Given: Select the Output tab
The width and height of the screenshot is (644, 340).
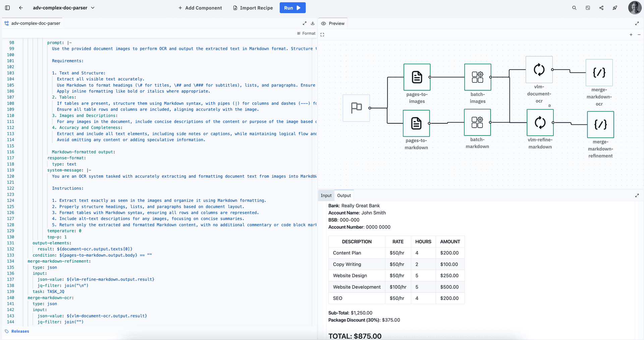Looking at the screenshot, I should coord(344,195).
